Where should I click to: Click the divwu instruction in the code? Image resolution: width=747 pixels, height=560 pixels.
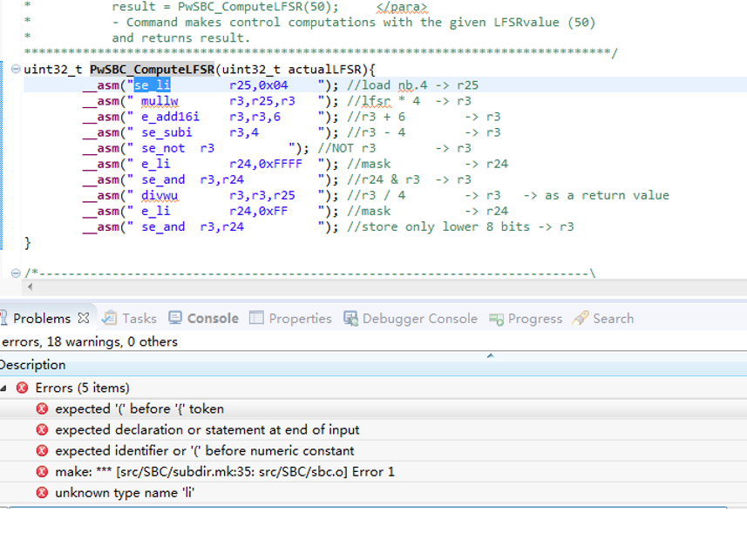pos(160,195)
